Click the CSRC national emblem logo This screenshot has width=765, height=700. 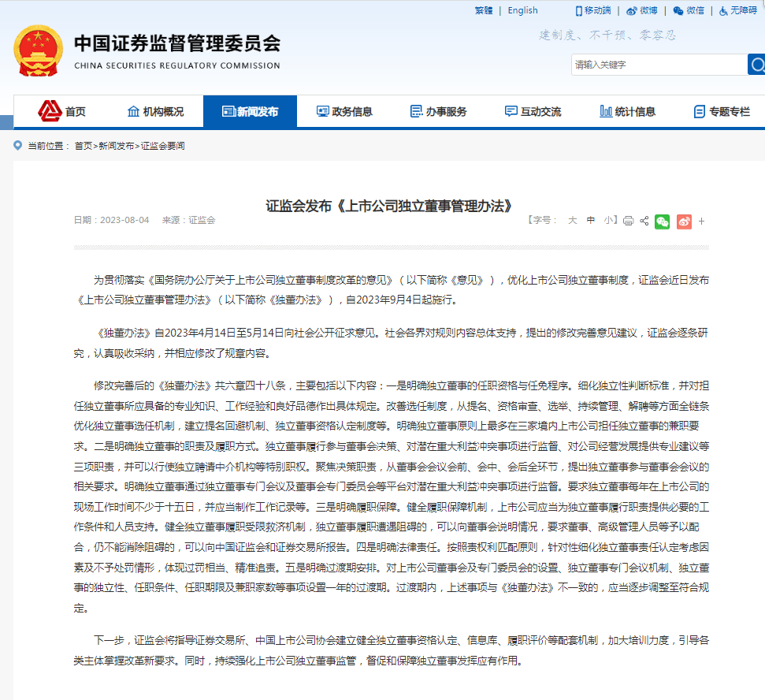[x=38, y=50]
